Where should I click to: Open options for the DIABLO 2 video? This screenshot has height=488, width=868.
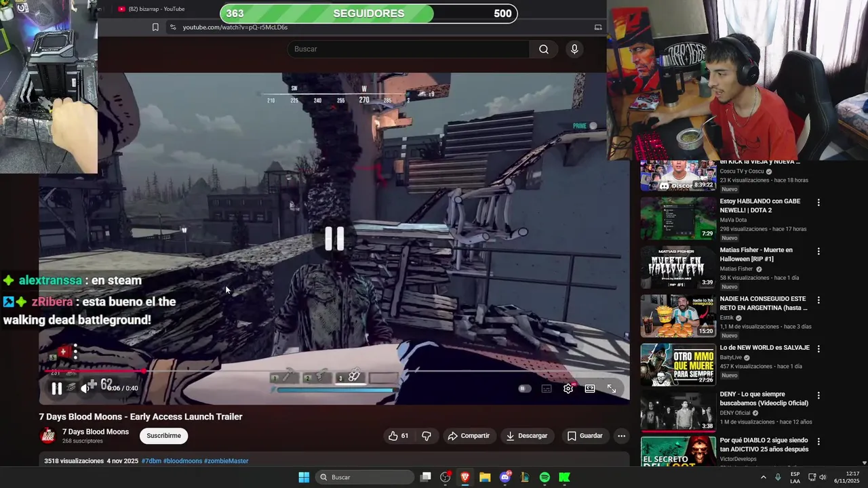click(x=818, y=441)
